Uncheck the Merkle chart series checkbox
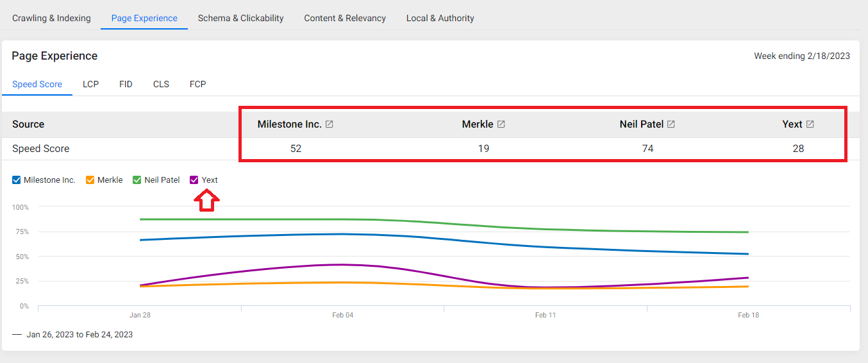The image size is (868, 363). click(90, 180)
